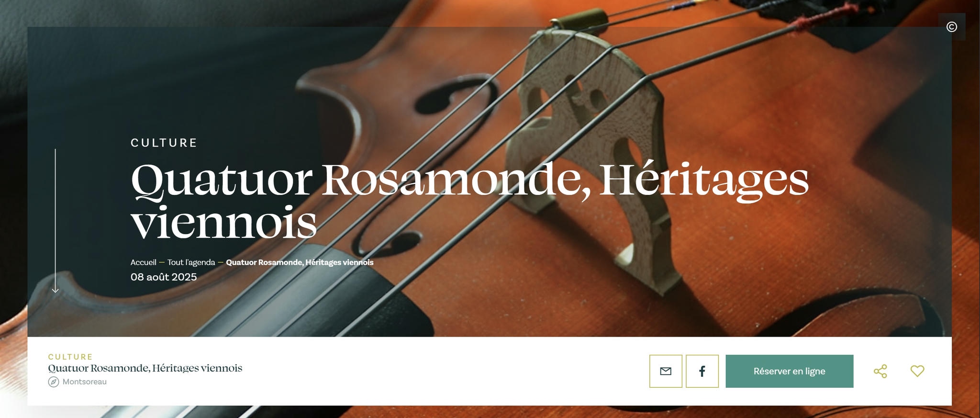Click the large Quatuor Rosamonde headline
This screenshot has width=980, height=418.
[x=470, y=201]
